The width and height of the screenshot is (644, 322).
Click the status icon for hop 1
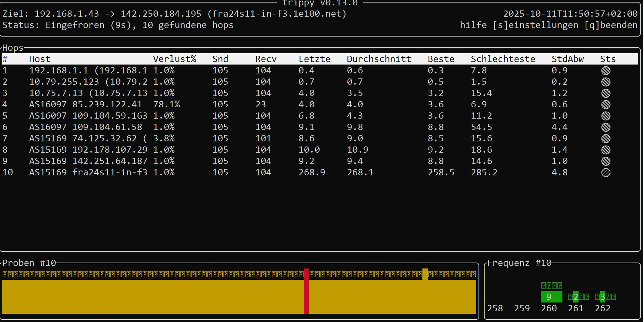[606, 70]
